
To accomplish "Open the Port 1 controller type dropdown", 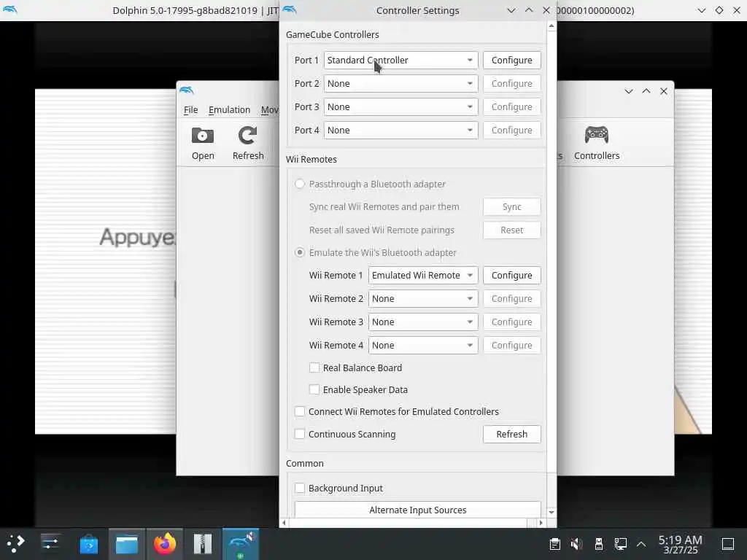I will pos(400,60).
